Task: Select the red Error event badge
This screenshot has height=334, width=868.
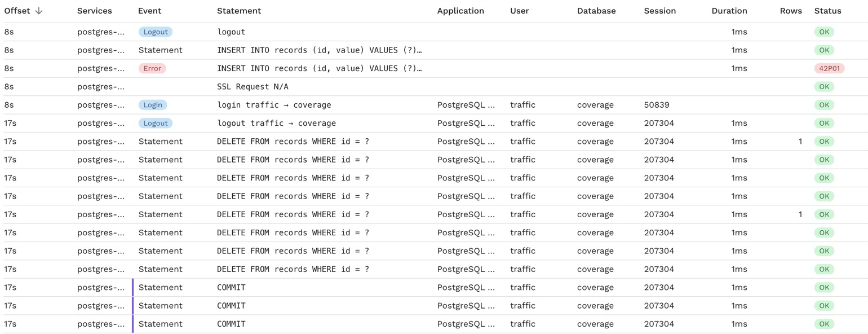Action: tap(152, 68)
